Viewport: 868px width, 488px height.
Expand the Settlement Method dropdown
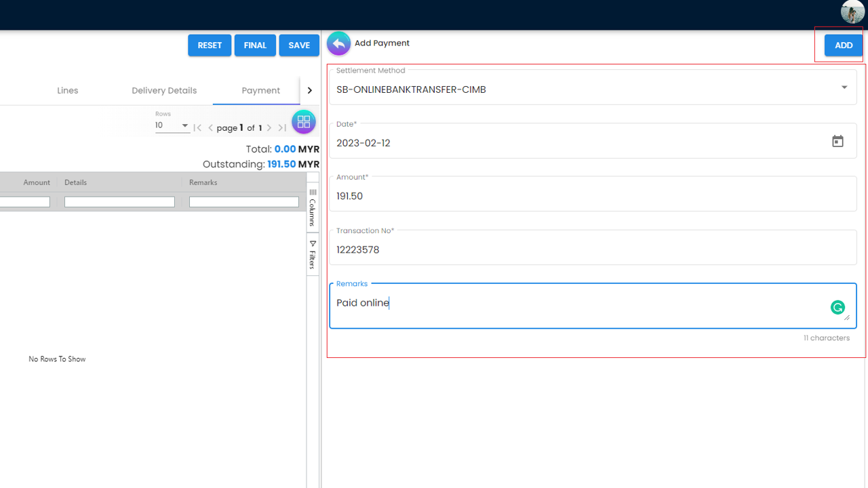[844, 87]
